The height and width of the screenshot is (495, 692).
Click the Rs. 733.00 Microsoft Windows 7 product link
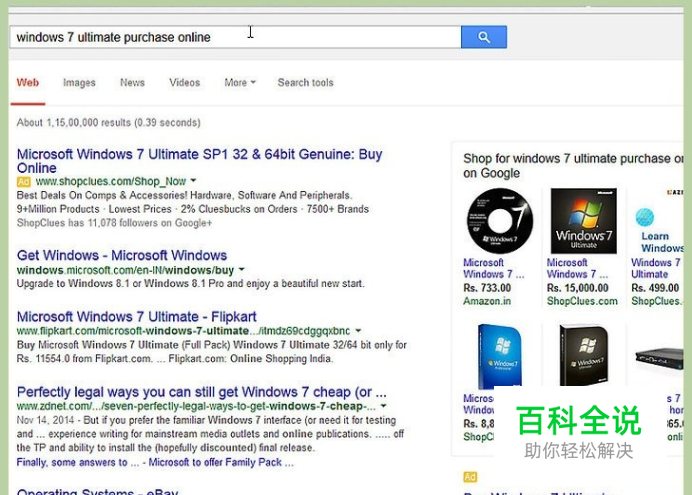494,268
